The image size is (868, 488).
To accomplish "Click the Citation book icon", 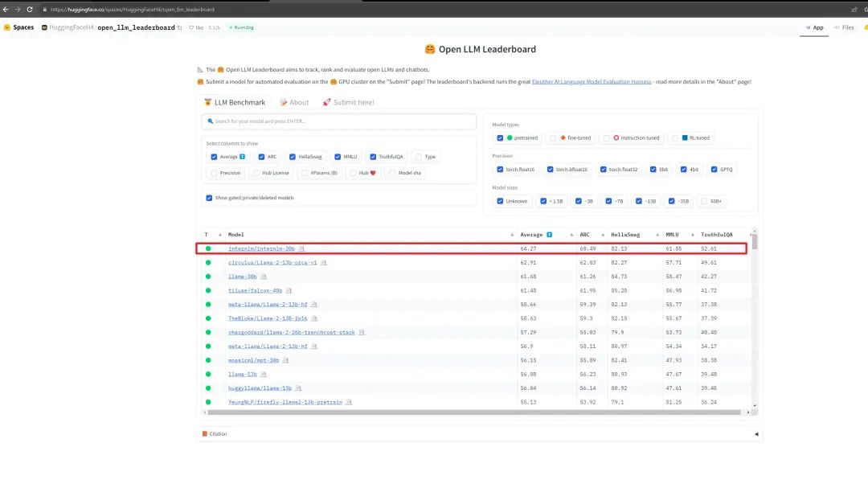I will coord(205,433).
